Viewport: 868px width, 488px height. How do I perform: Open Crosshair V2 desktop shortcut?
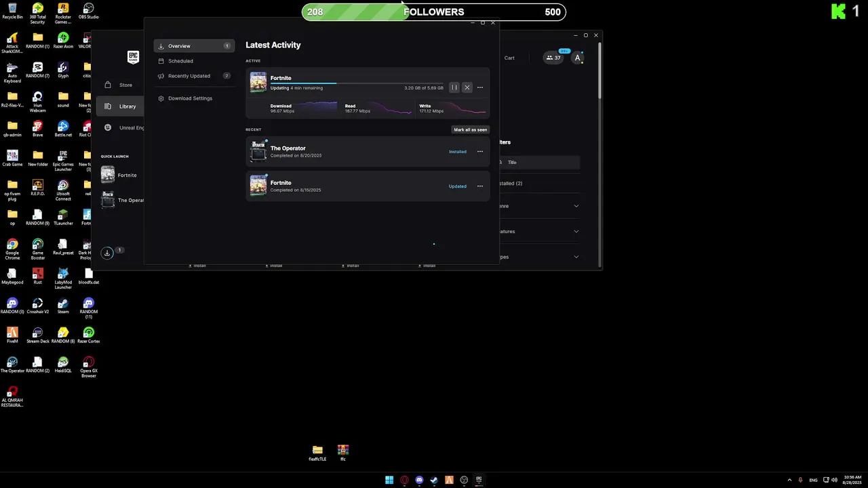[x=37, y=306]
